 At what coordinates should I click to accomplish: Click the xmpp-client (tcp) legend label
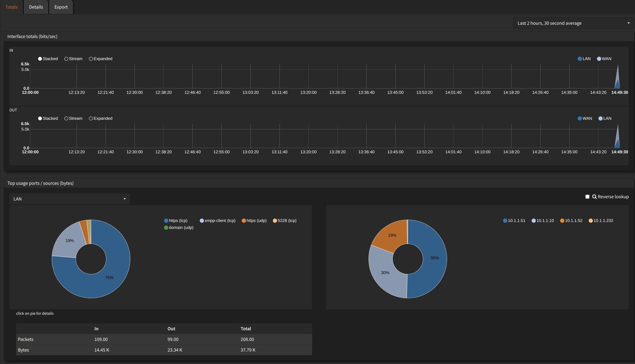point(220,221)
